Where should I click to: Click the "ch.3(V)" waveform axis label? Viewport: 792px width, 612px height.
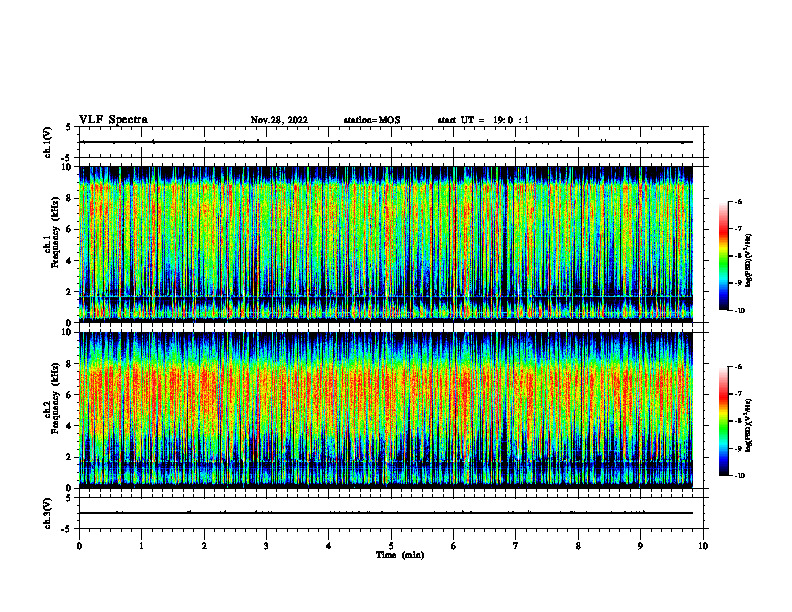click(47, 513)
